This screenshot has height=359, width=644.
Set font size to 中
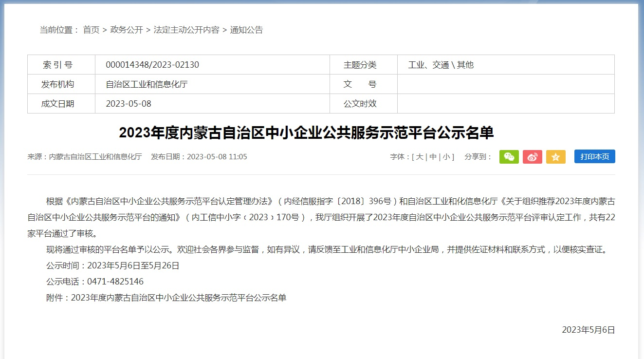click(x=433, y=157)
